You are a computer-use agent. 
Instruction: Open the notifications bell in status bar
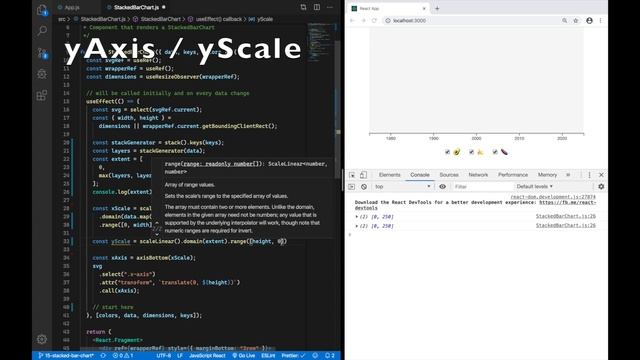330,356
